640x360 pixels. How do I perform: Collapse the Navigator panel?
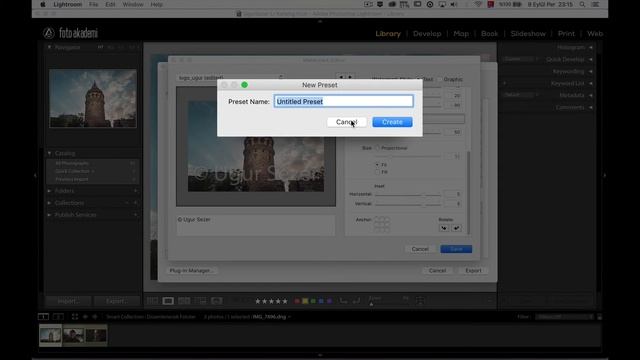point(49,47)
